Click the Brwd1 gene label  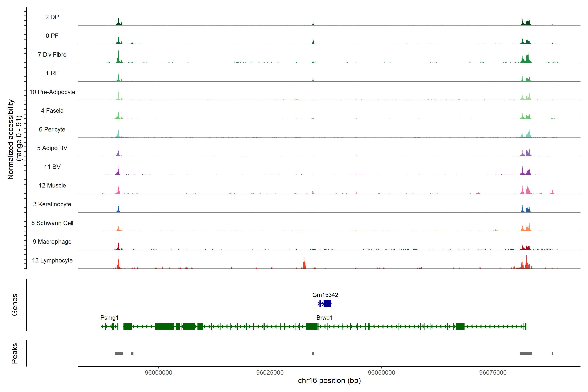coord(325,318)
